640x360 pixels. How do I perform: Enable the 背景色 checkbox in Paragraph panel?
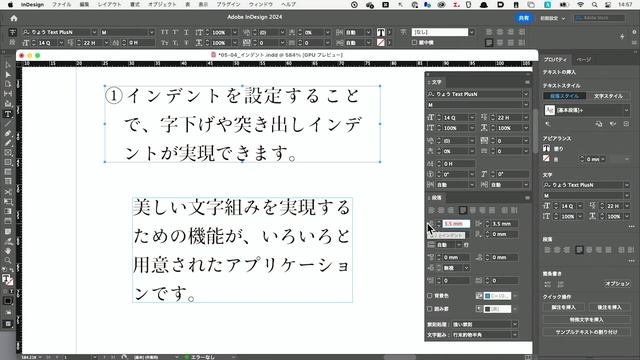coord(430,296)
